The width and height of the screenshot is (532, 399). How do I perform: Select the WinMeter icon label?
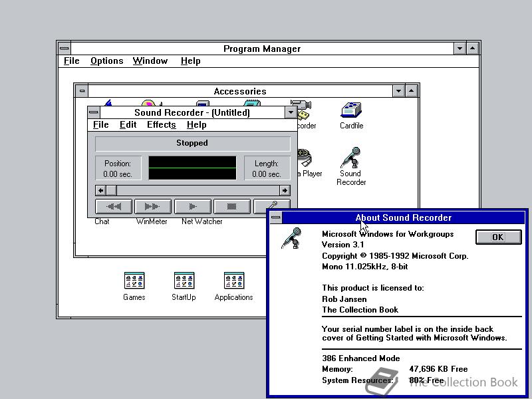point(152,221)
